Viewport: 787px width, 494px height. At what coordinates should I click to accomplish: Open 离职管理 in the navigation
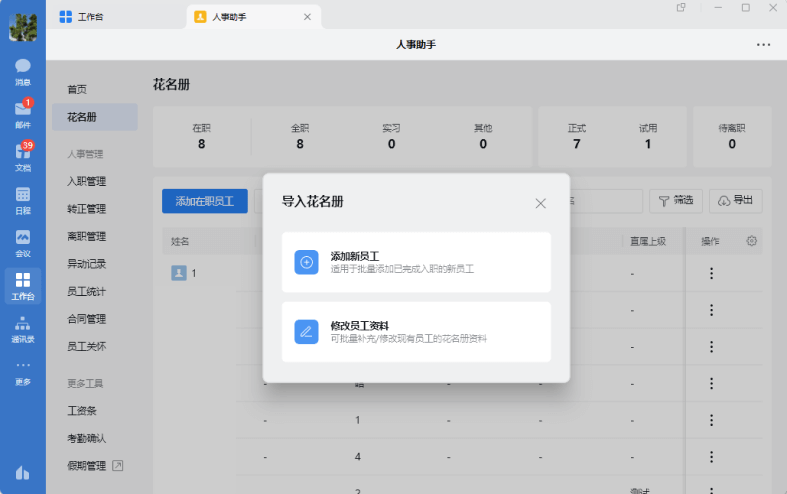pyautogui.click(x=86, y=236)
